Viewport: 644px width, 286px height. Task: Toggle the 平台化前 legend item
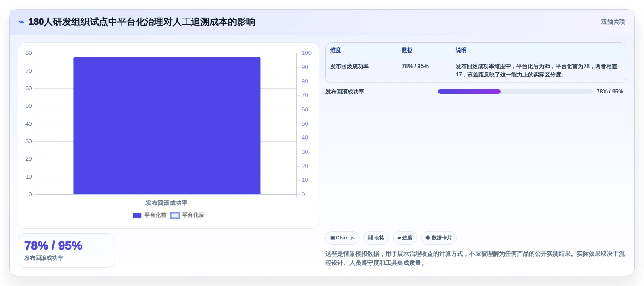(150, 215)
